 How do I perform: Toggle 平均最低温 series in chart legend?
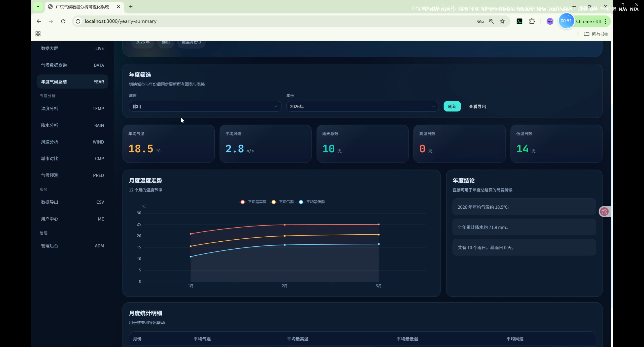(311, 202)
